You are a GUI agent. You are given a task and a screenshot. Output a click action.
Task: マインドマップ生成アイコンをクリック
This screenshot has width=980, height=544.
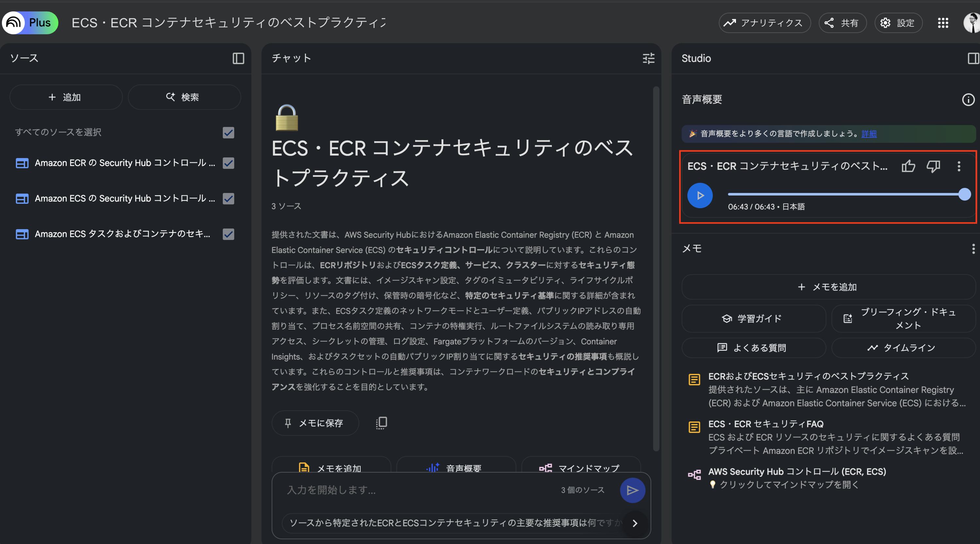pyautogui.click(x=546, y=468)
